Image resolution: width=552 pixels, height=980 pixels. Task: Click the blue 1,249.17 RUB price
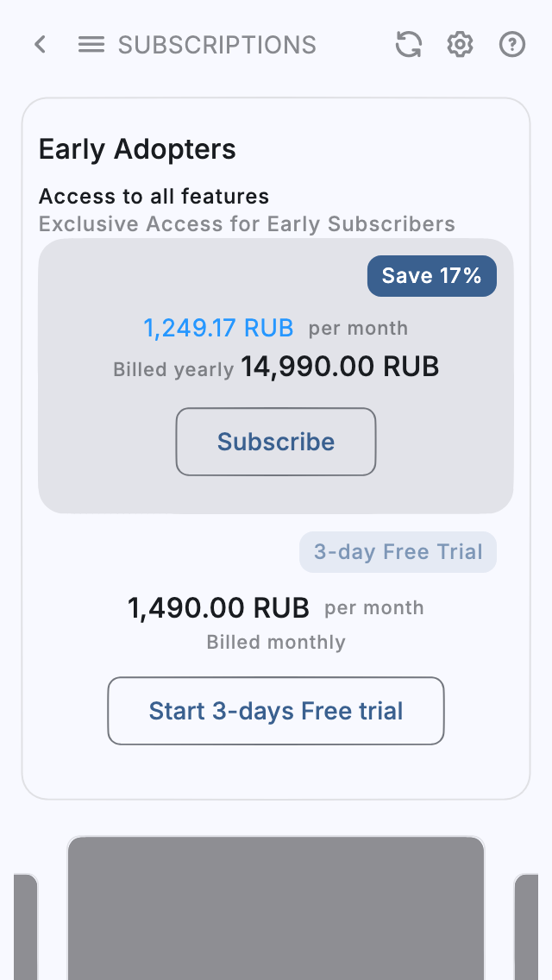[218, 328]
